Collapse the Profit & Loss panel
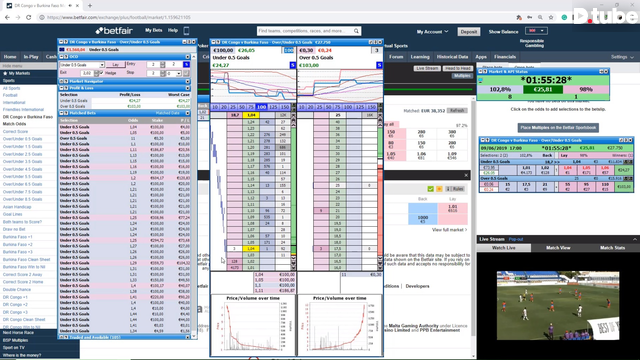 (x=61, y=88)
